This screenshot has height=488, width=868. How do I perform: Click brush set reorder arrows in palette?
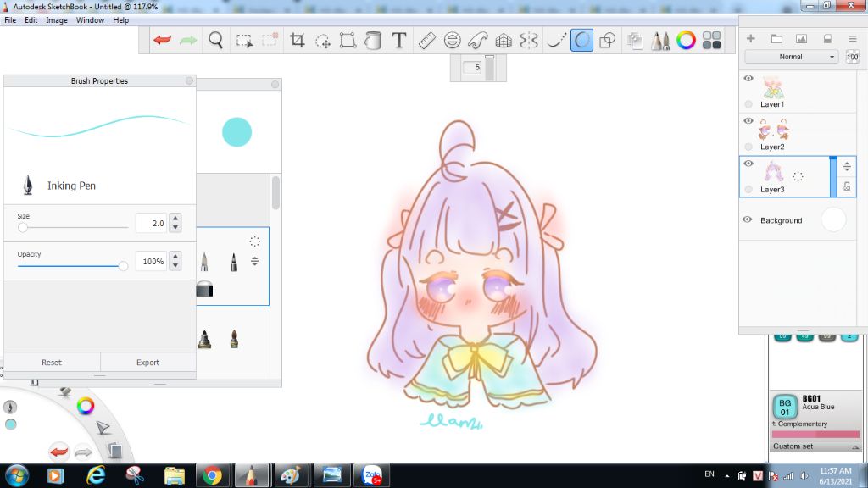click(x=254, y=261)
